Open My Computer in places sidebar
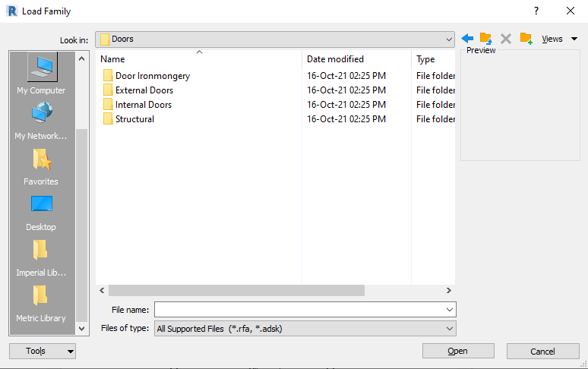Image resolution: width=588 pixels, height=369 pixels. (41, 74)
